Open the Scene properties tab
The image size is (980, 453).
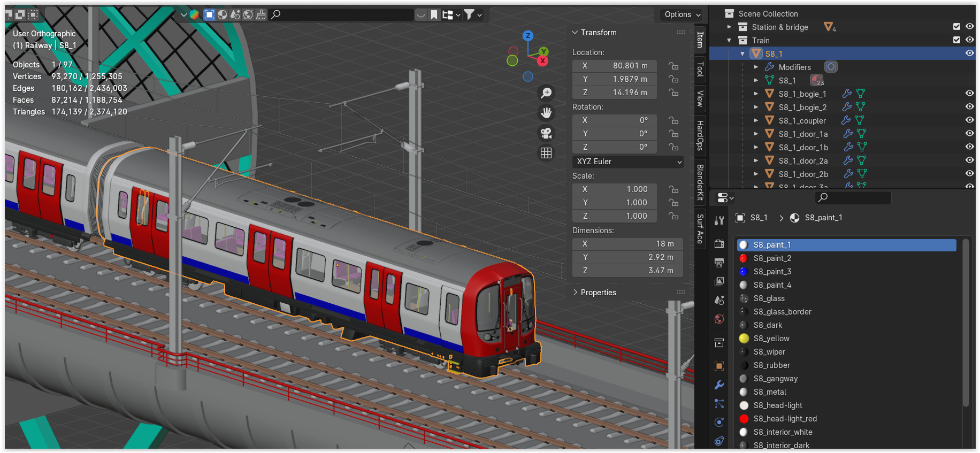[x=719, y=300]
